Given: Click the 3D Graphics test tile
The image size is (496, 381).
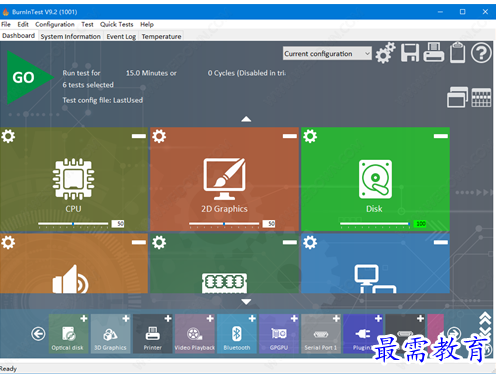Looking at the screenshot, I should pos(111,334).
